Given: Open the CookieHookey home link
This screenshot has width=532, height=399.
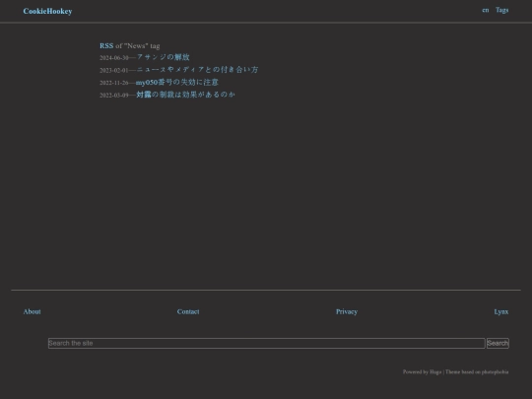Looking at the screenshot, I should 47,11.
